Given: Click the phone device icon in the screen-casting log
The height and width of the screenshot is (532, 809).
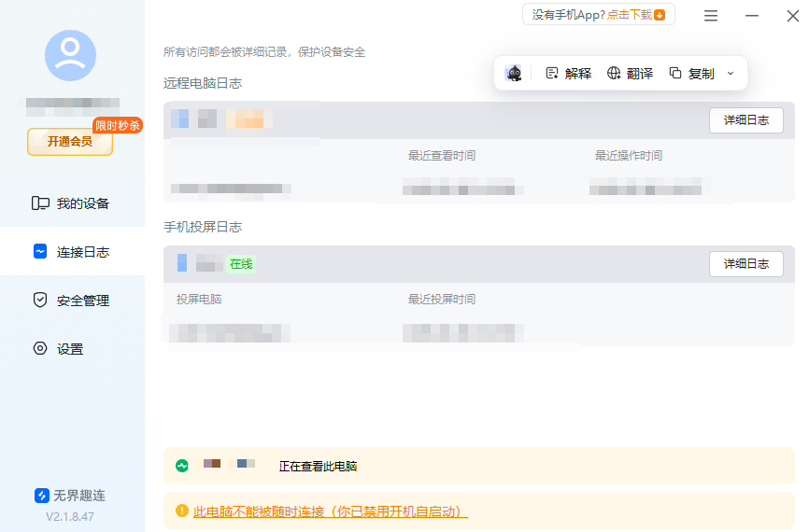Looking at the screenshot, I should coord(182,263).
